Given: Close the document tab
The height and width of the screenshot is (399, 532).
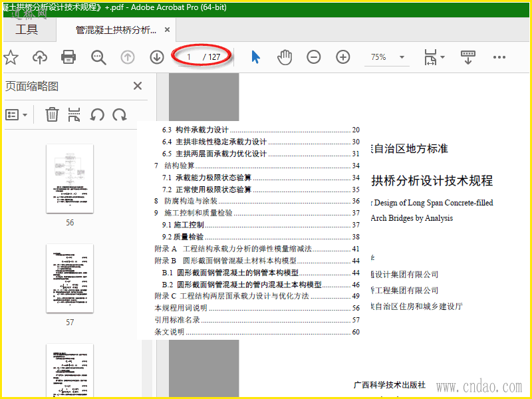Looking at the screenshot, I should [167, 30].
